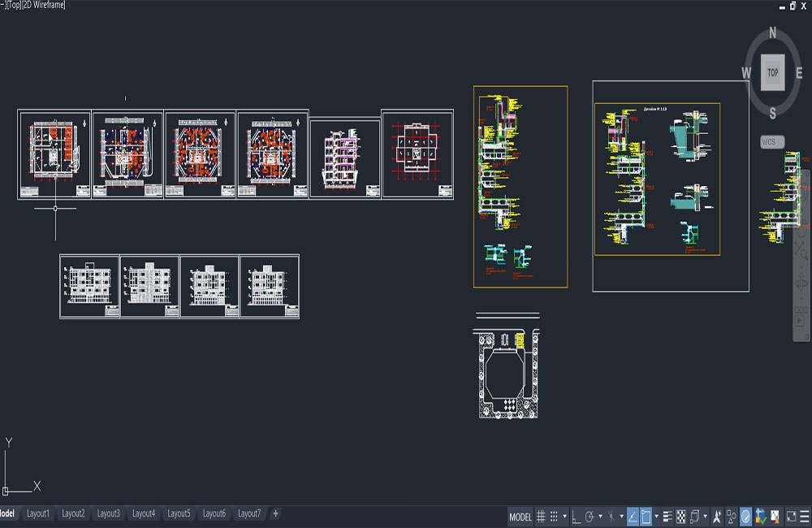Open polar tracking angle dropdown
Image resolution: width=812 pixels, height=528 pixels.
[600, 517]
